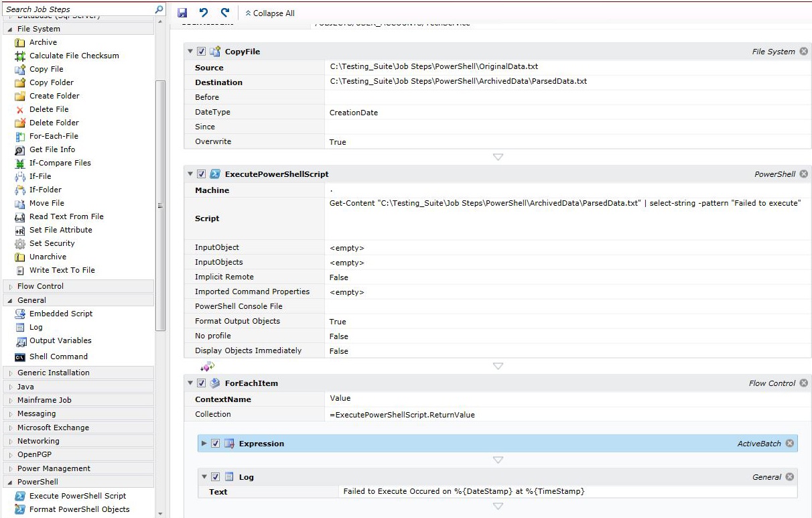The height and width of the screenshot is (518, 812).
Task: Click the Undo arrow icon
Action: coord(204,13)
